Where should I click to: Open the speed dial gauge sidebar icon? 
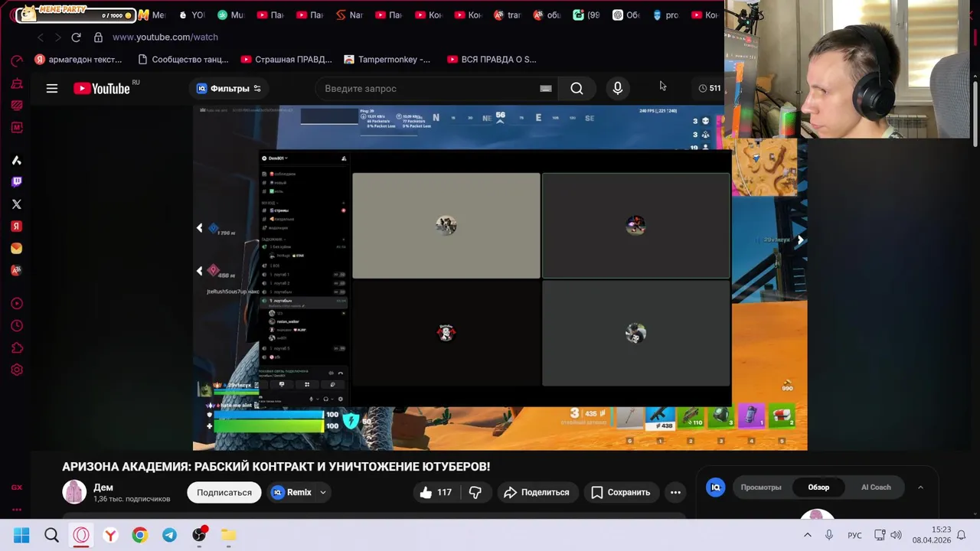(x=17, y=60)
